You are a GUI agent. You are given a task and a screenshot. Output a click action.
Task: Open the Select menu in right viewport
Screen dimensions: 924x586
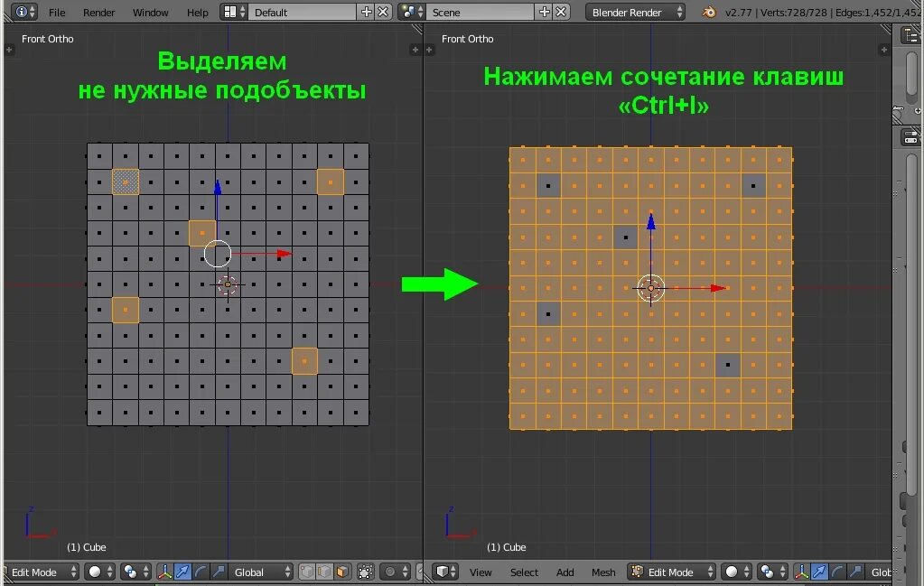coord(524,572)
